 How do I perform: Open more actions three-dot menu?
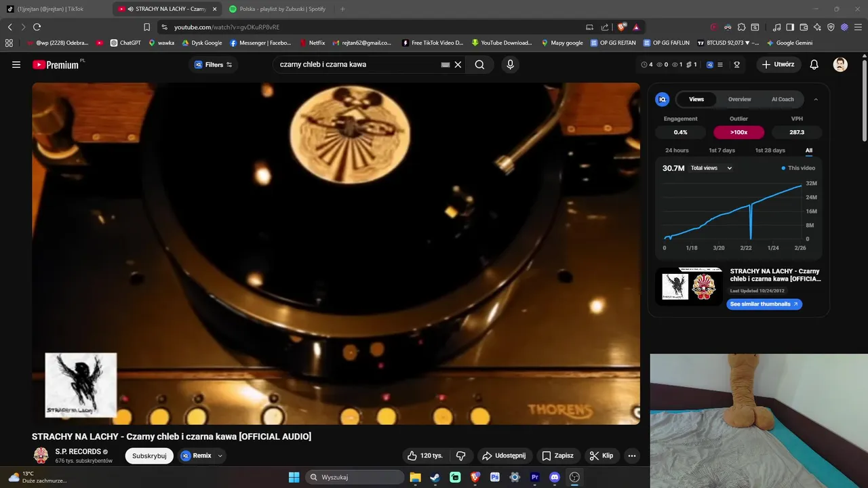[632, 455]
